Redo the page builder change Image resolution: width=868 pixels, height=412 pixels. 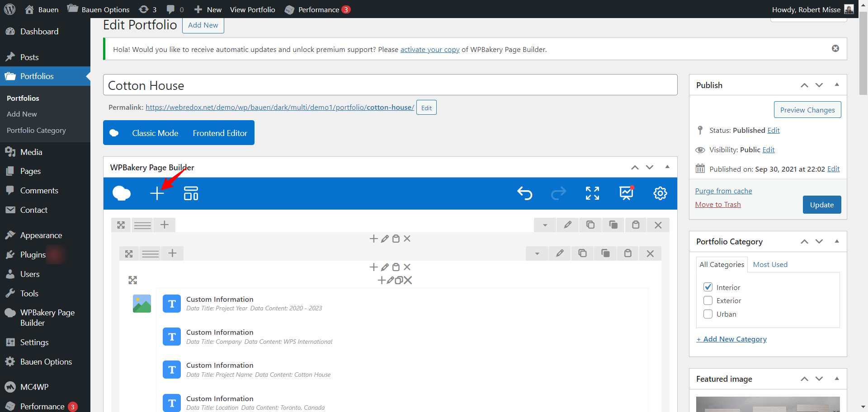(x=558, y=193)
